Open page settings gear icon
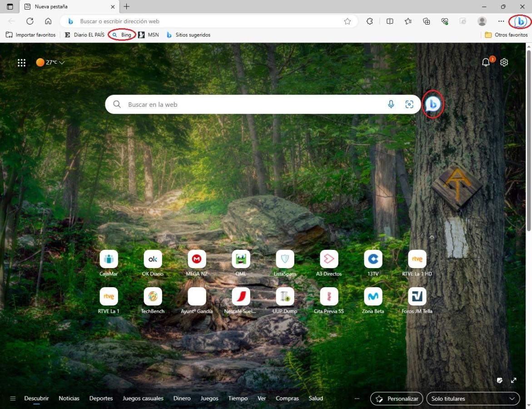The image size is (532, 409). click(504, 63)
